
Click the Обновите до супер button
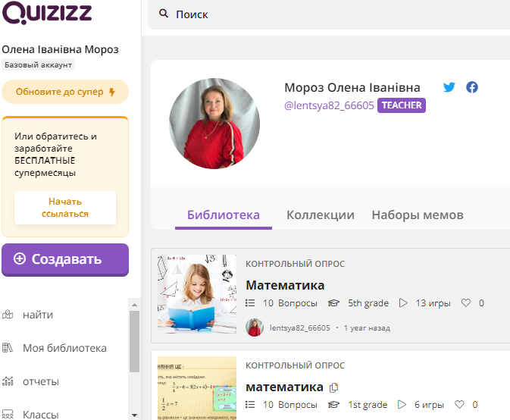[x=65, y=92]
